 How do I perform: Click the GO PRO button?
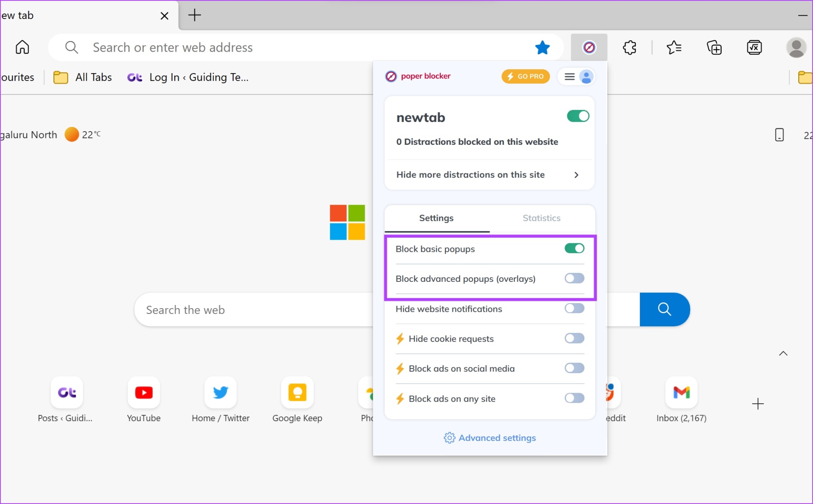(525, 77)
